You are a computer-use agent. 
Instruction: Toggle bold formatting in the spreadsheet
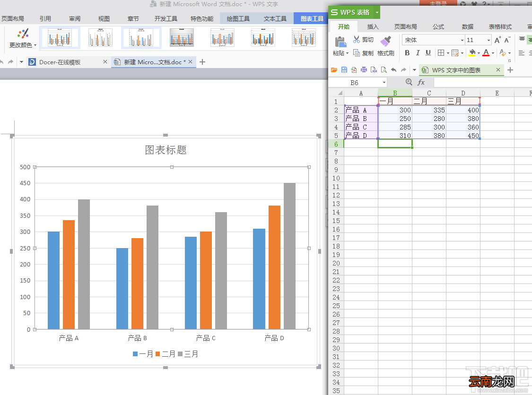[407, 52]
